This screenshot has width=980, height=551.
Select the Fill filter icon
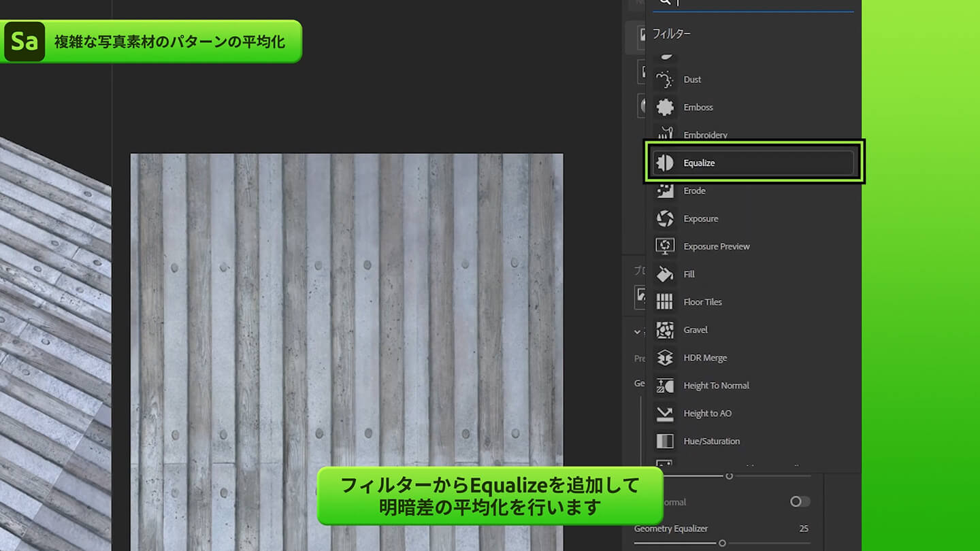click(665, 274)
